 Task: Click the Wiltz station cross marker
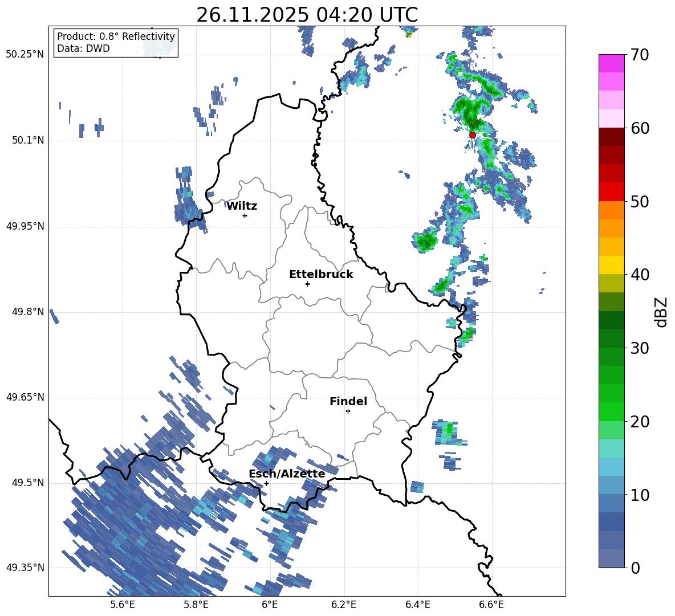pyautogui.click(x=245, y=215)
